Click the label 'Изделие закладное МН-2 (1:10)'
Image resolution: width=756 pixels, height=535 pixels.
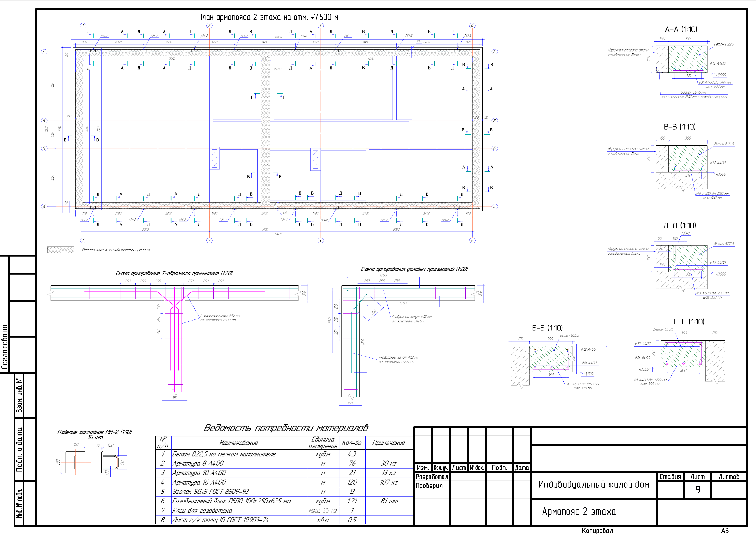pos(94,432)
